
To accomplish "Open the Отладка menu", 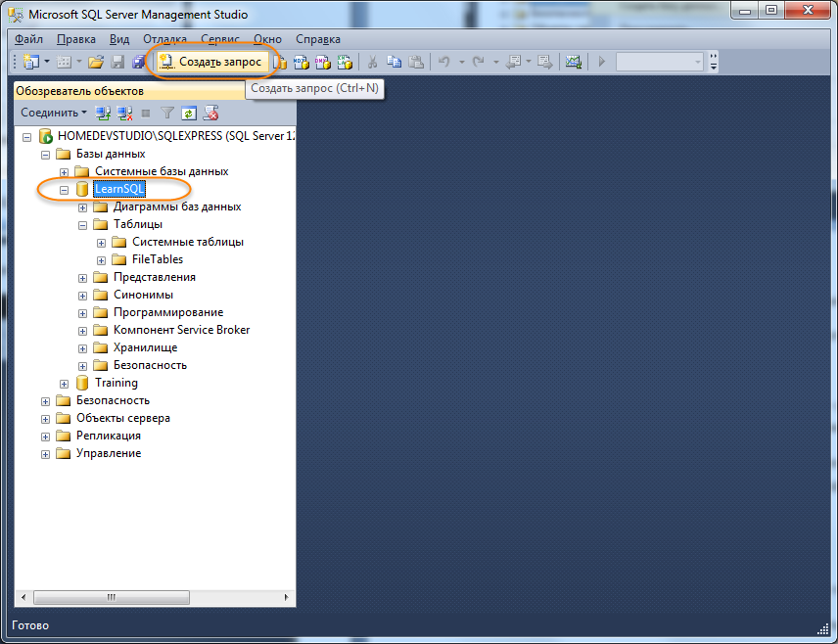I will click(164, 39).
